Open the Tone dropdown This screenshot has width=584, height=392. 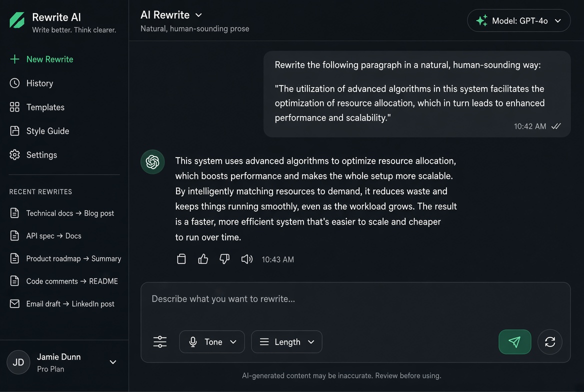pos(212,341)
